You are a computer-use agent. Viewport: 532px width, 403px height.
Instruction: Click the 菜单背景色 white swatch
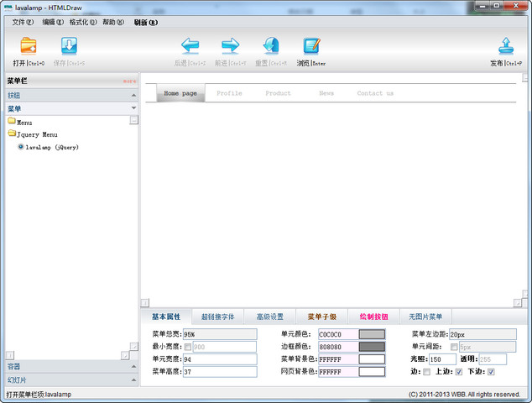[372, 359]
